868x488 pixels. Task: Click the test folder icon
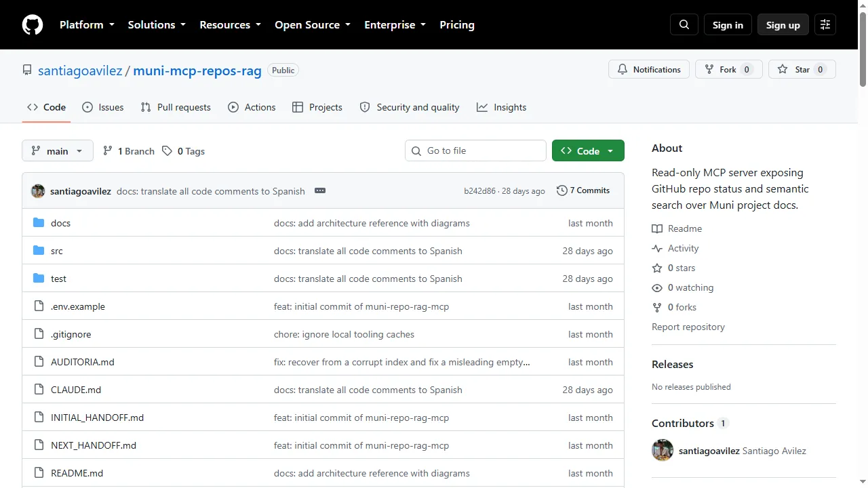click(x=39, y=279)
